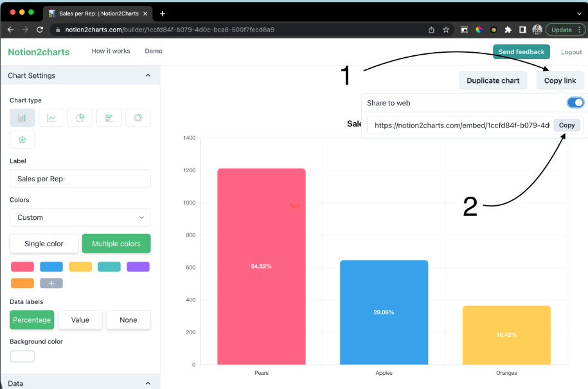588x389 pixels.
Task: Open the Background color picker box
Action: (22, 356)
